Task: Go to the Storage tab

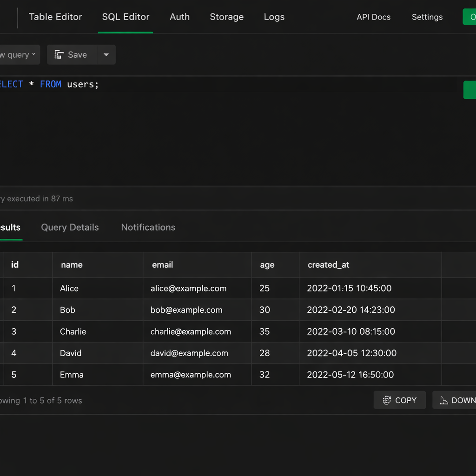Action: 226,17
